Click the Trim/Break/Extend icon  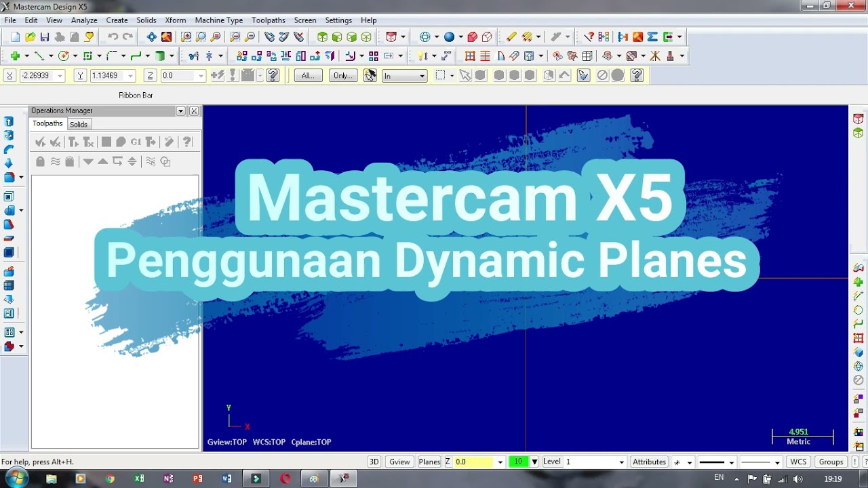click(194, 56)
